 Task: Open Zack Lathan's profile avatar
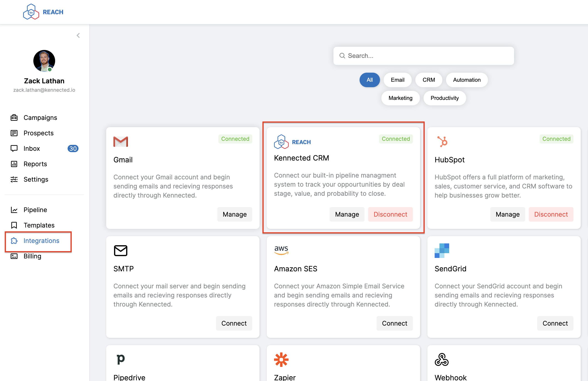click(x=44, y=61)
